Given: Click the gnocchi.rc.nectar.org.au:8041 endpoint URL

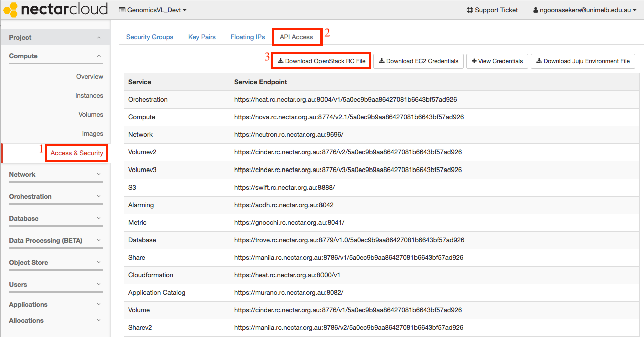Looking at the screenshot, I should [x=289, y=222].
